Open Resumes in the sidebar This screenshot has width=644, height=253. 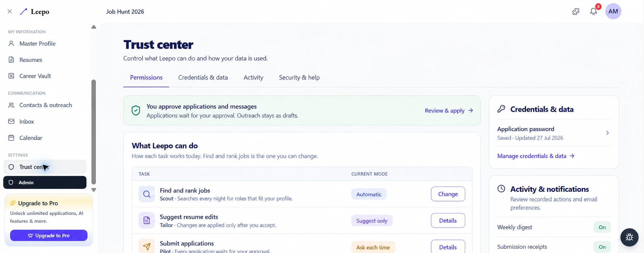click(45, 60)
